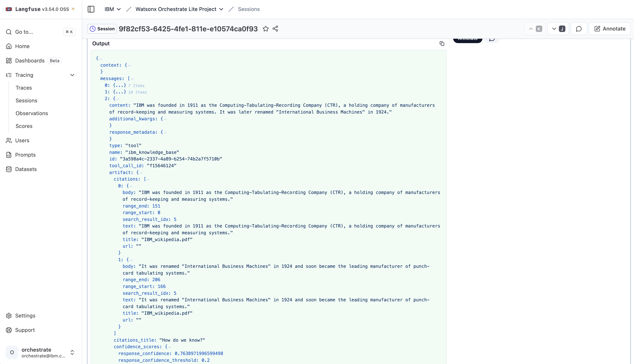Open Watsonx Orchestrate Lite Project dropdown
The width and height of the screenshot is (634, 364).
click(179, 9)
